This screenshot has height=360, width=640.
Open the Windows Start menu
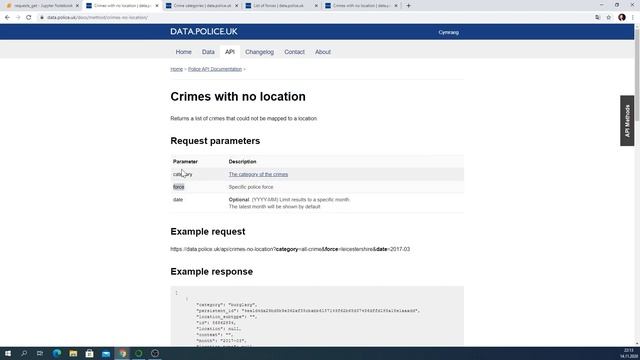click(8, 353)
